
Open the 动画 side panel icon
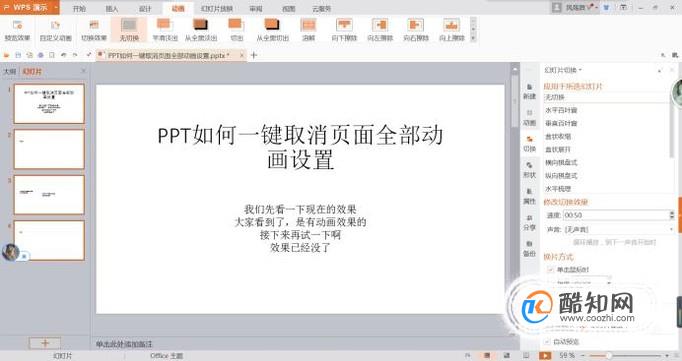[x=529, y=118]
